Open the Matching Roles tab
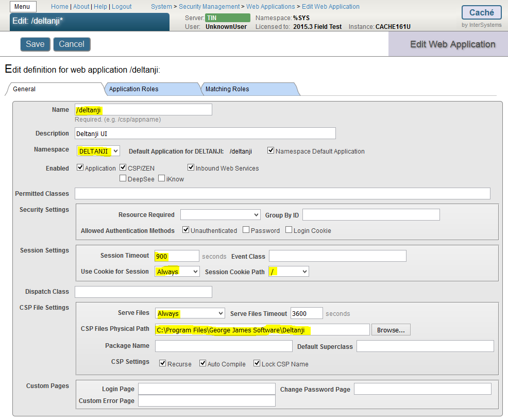 [x=227, y=89]
